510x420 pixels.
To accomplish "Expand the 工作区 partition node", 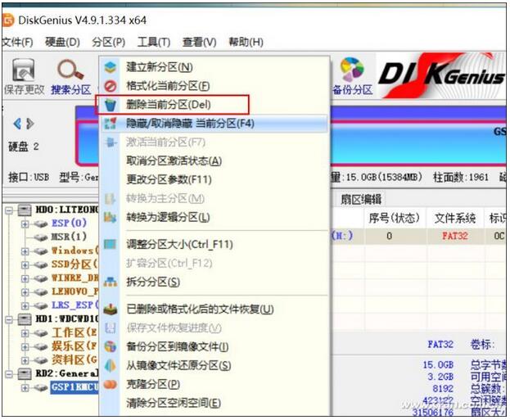I will tap(25, 333).
